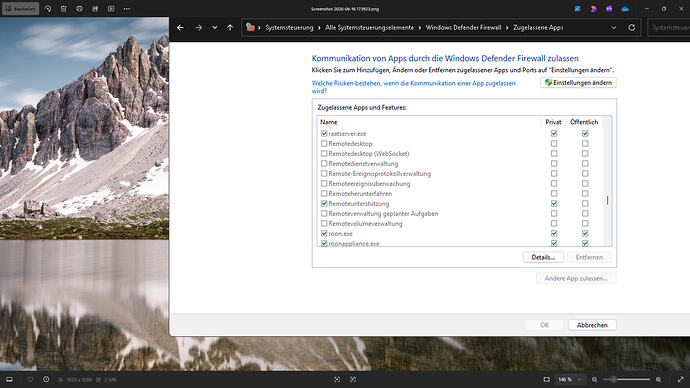This screenshot has height=388, width=690.
Task: Select the Alle Systemsteuerungselemente breadcrumb
Action: coord(370,28)
